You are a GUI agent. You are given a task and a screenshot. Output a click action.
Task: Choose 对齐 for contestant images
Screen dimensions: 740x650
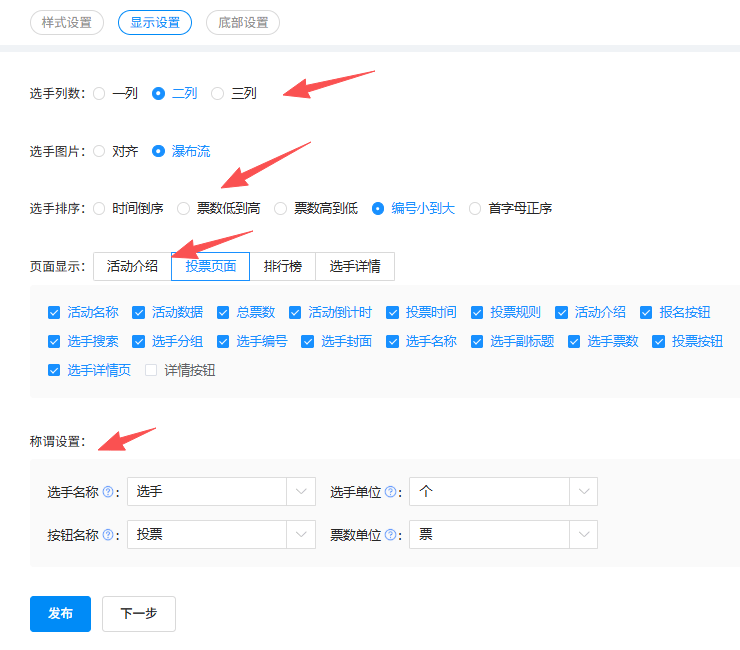click(x=99, y=151)
